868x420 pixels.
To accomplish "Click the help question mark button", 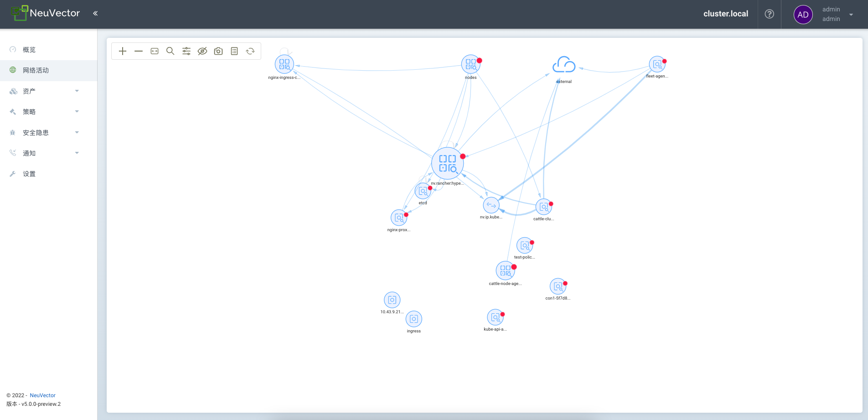I will point(769,14).
